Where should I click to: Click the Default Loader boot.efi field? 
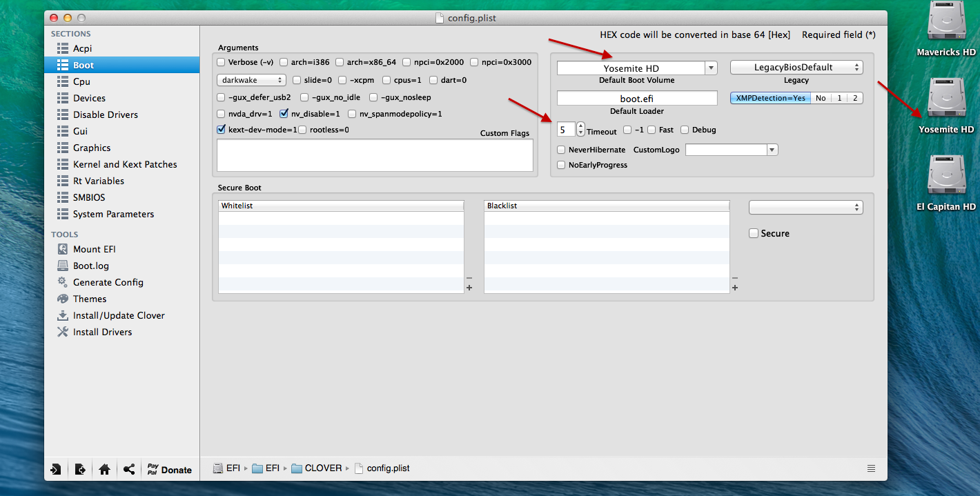(x=637, y=99)
